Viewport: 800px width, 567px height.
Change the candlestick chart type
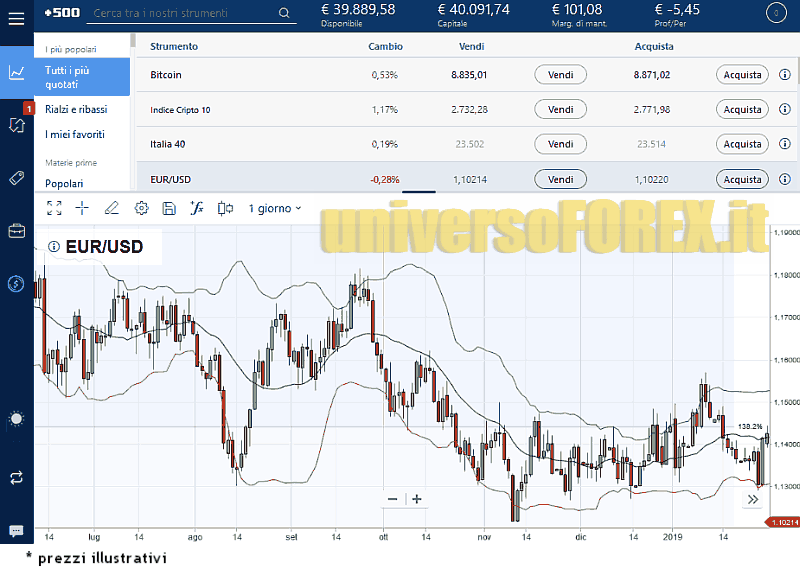[226, 208]
